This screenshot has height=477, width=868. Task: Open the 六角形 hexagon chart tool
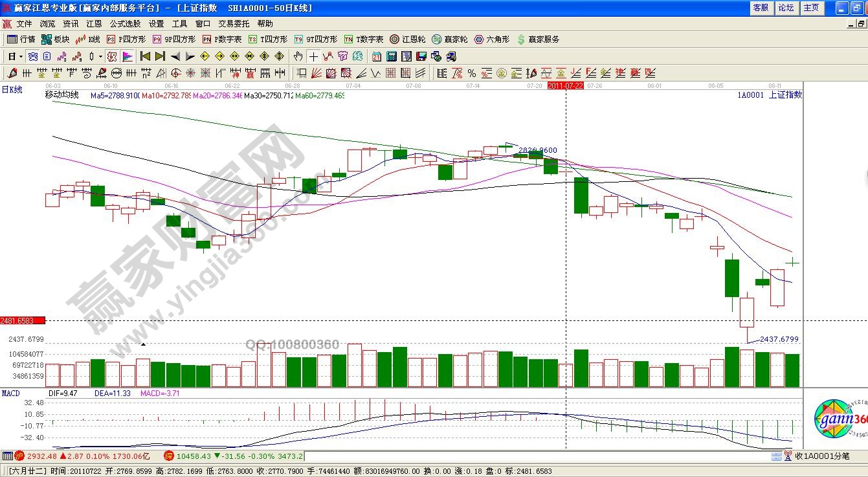click(x=492, y=39)
